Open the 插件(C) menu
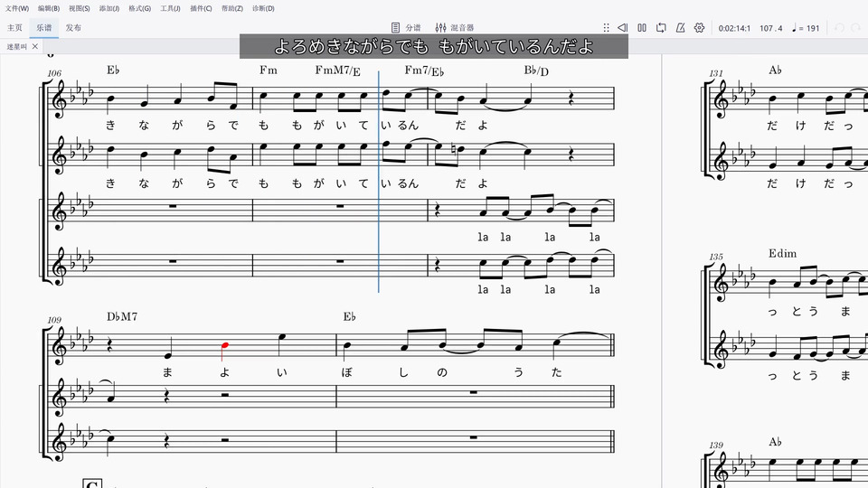Image resolution: width=868 pixels, height=488 pixels. pos(201,8)
